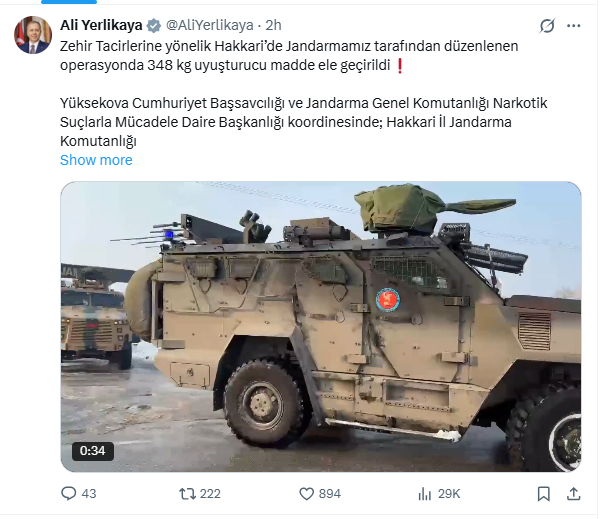Click the 0:34 video duration badge
The height and width of the screenshot is (519, 606).
click(x=93, y=451)
